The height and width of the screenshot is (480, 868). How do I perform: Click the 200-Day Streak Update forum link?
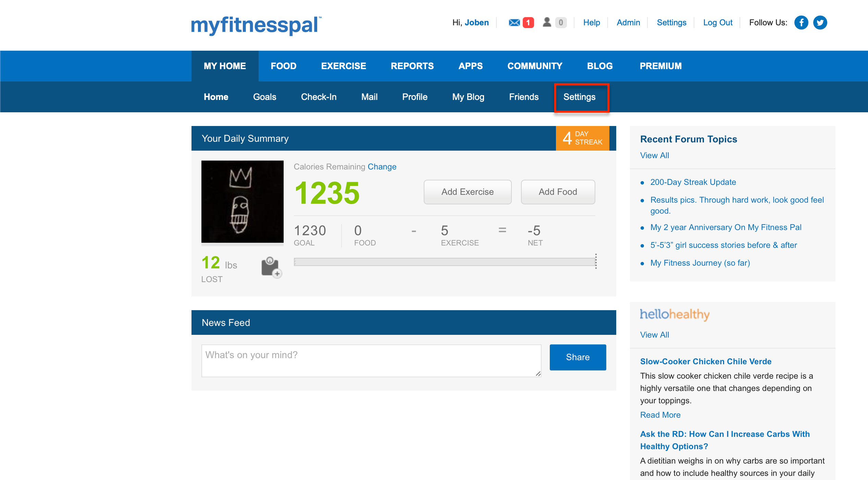pos(695,181)
